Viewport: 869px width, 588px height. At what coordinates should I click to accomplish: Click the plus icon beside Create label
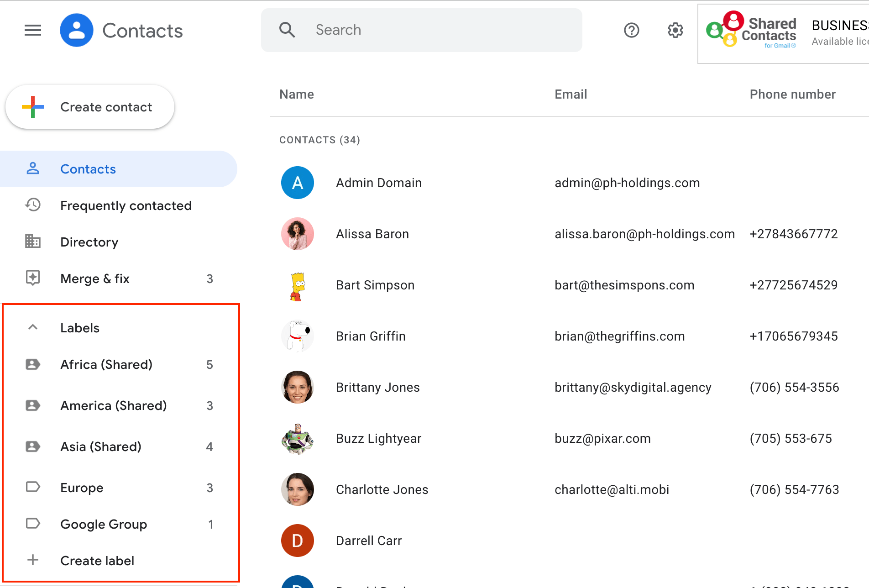coord(33,560)
